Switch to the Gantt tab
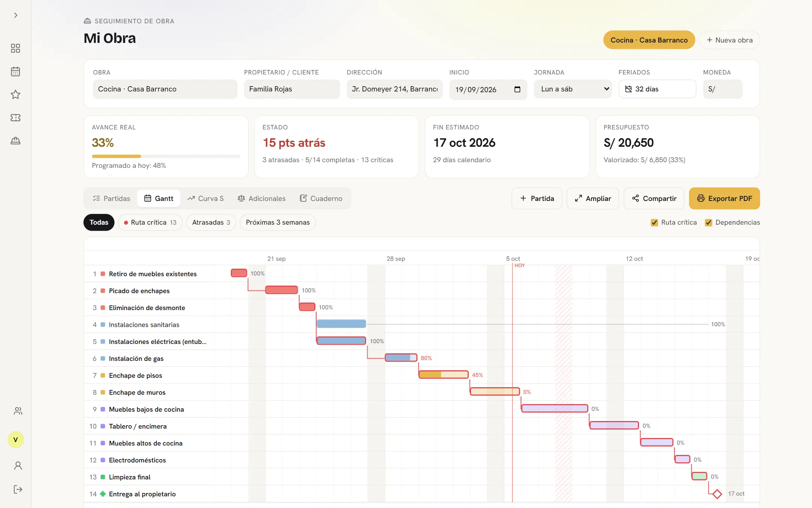 [159, 198]
